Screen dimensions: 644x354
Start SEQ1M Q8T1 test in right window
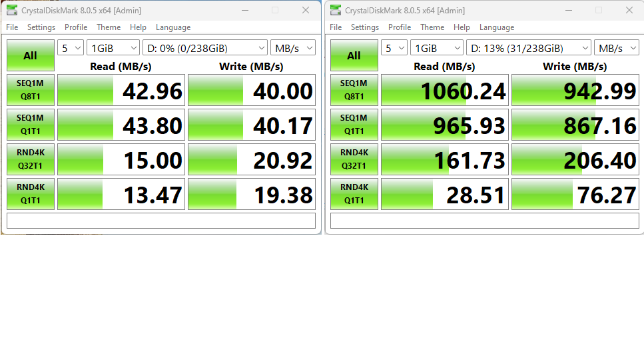[x=354, y=90]
